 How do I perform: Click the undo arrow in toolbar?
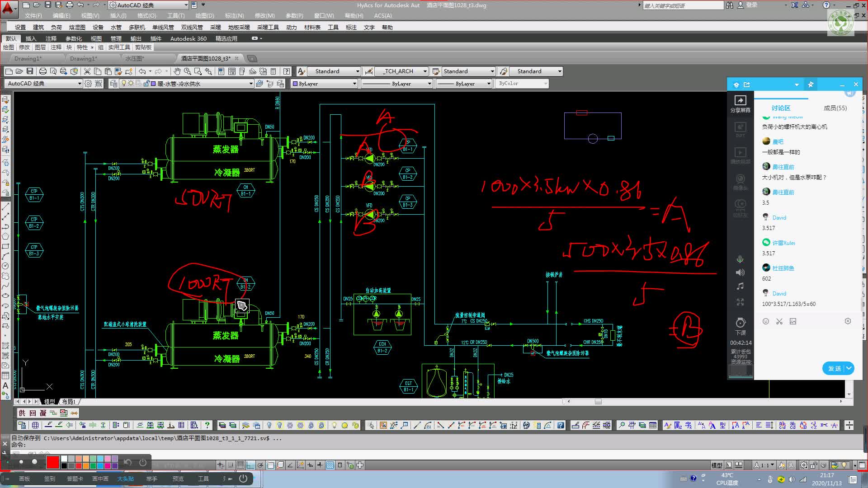pos(142,71)
